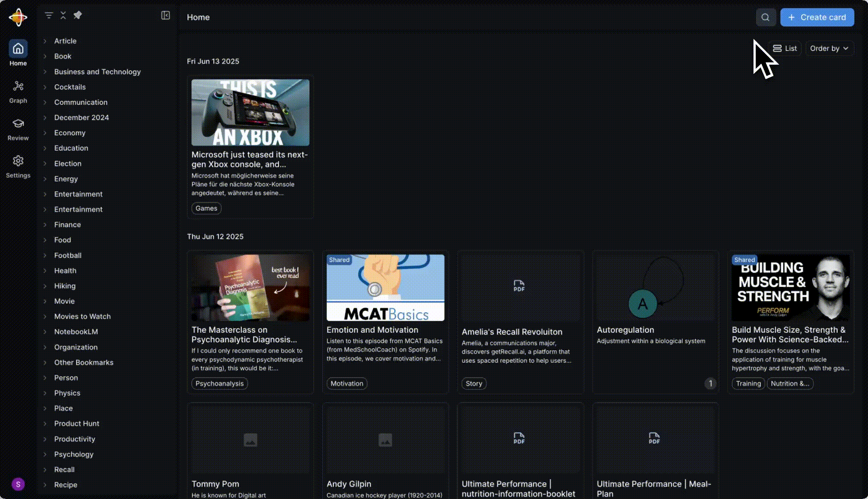Expand the Physics tag chevron
The width and height of the screenshot is (868, 499).
(x=45, y=393)
